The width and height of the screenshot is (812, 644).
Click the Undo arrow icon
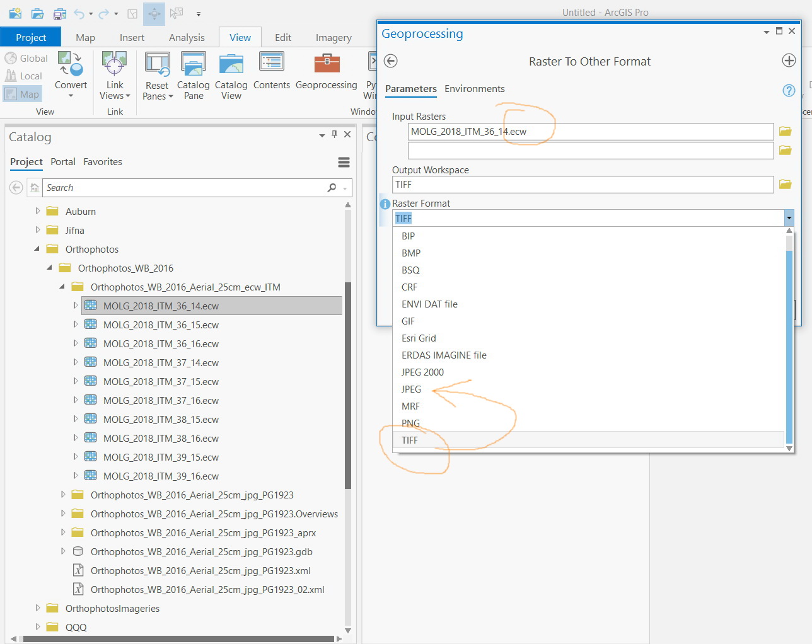click(79, 13)
